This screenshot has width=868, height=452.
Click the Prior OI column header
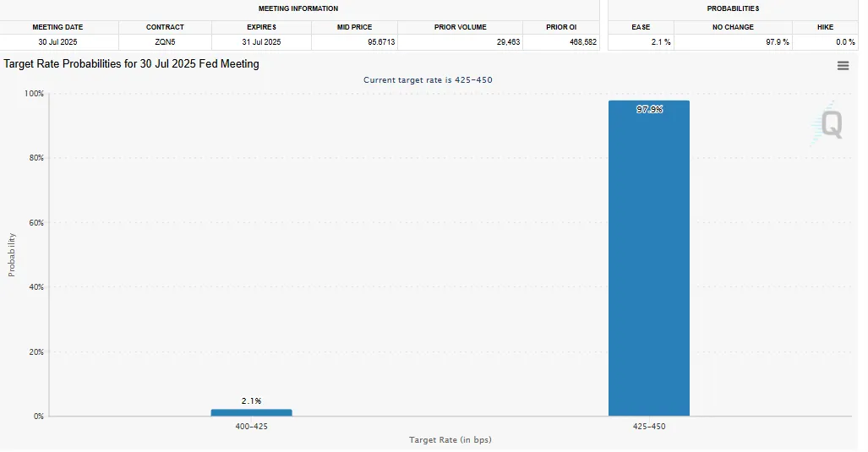560,27
